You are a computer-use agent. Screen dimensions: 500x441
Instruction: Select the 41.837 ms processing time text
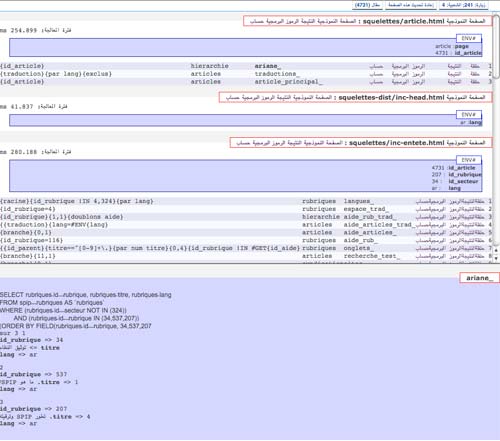click(34, 107)
